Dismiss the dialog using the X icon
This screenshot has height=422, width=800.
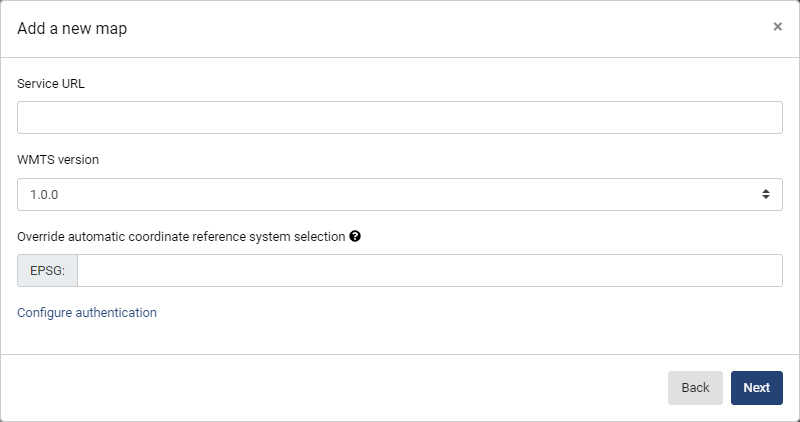(777, 27)
